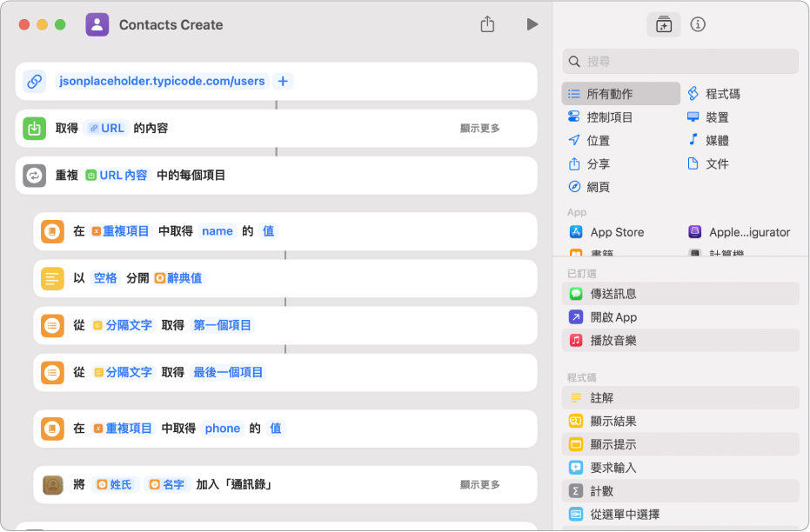Screen dimensions: 810x532
Task: Select the 名字 variable token
Action: (167, 484)
